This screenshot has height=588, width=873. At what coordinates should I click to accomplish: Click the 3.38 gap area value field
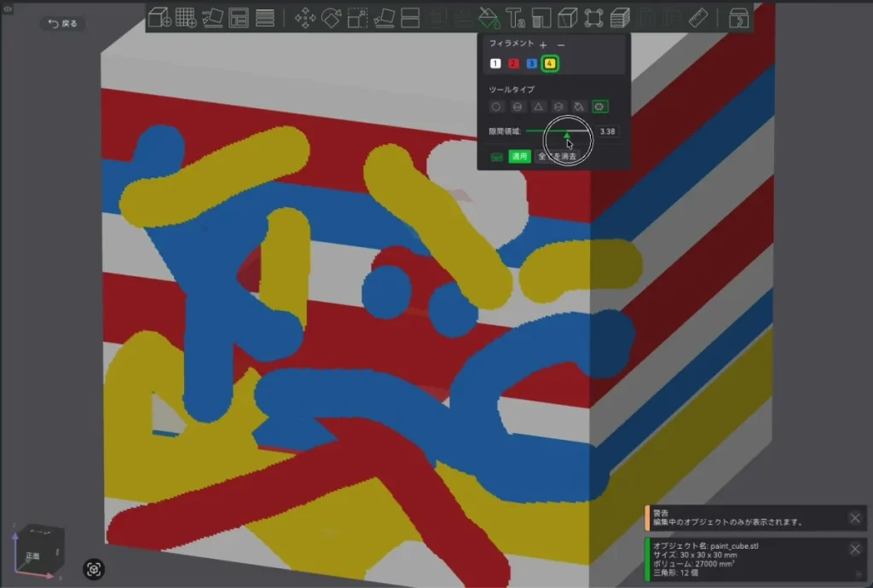click(x=607, y=131)
